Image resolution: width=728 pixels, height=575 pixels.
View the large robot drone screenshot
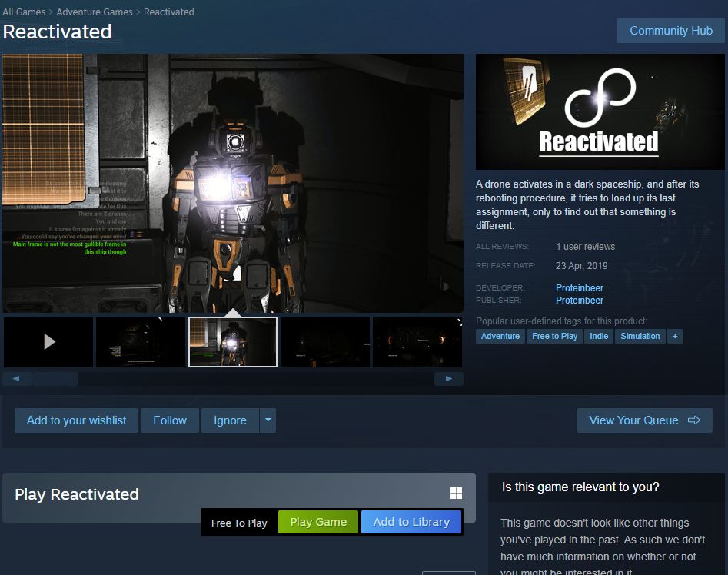coord(233,183)
